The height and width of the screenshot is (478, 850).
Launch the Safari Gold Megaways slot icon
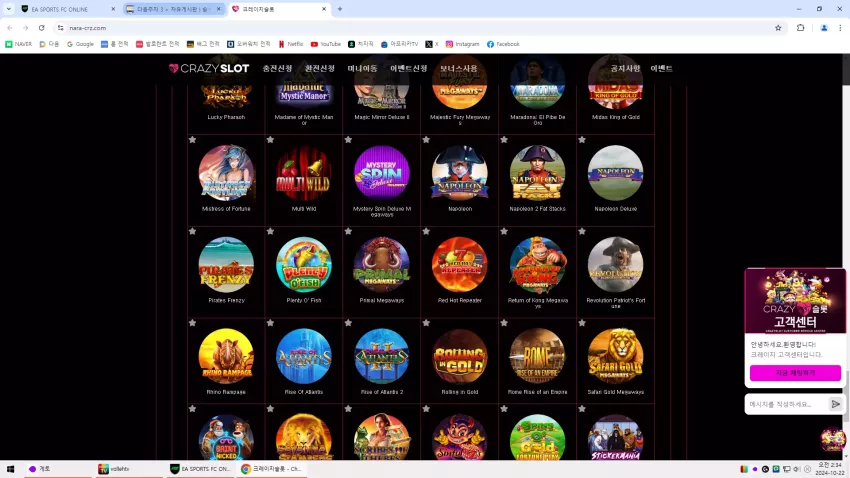click(615, 356)
